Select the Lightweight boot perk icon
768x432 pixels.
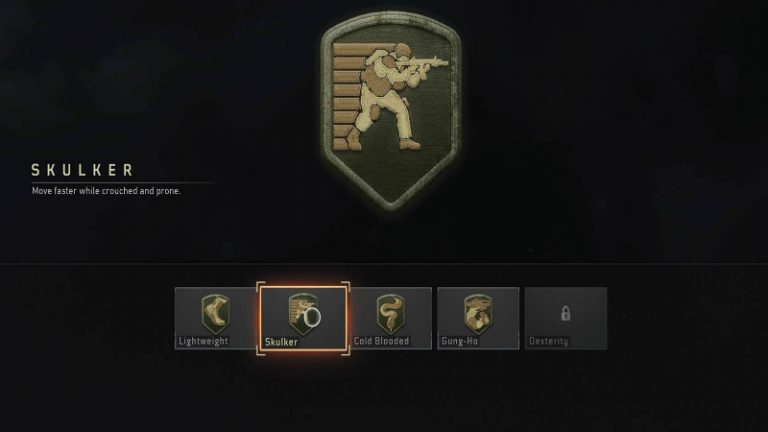click(215, 313)
